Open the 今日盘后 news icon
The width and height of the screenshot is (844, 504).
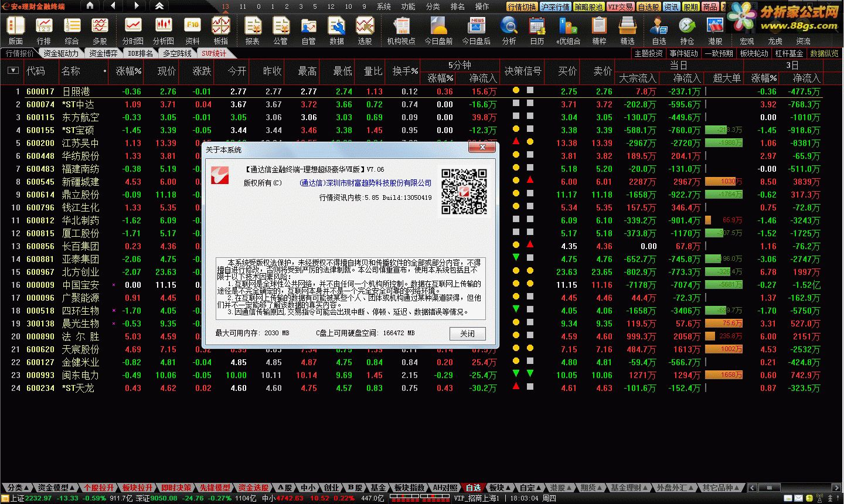[x=476, y=30]
